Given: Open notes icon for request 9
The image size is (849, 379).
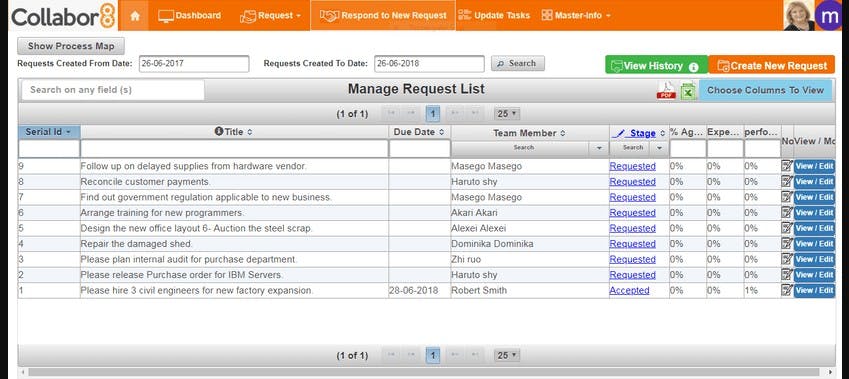Looking at the screenshot, I should 787,166.
